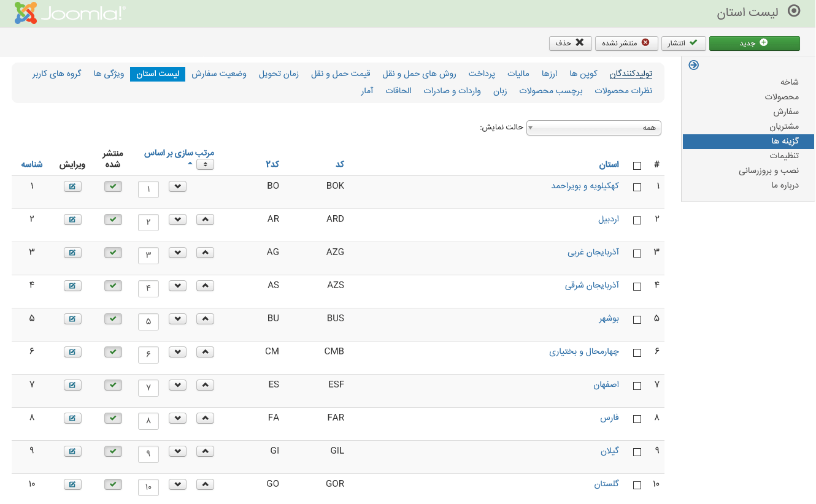Viewport: 816px width, 504px height.
Task: Click the ordering input field for گلستان
Action: click(148, 487)
